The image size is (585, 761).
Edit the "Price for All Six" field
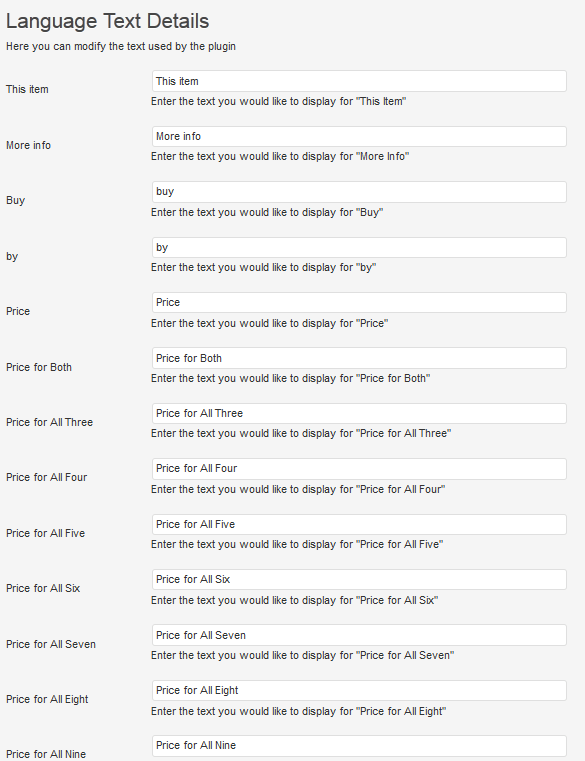tap(359, 579)
